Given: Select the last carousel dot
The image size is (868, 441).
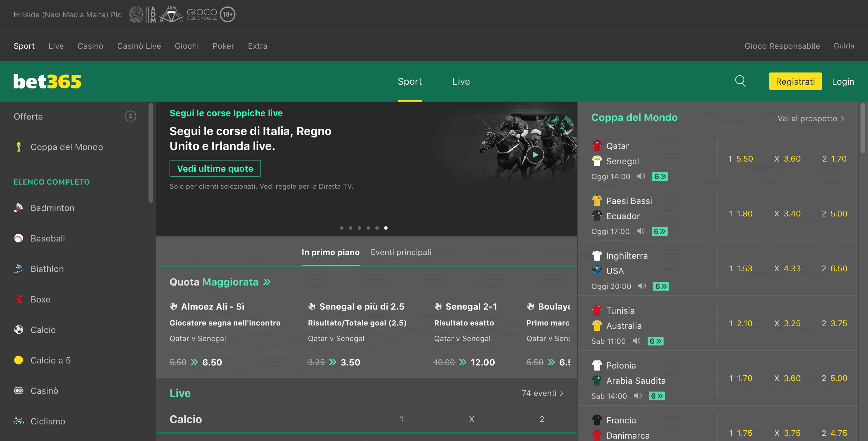Looking at the screenshot, I should pyautogui.click(x=386, y=228).
